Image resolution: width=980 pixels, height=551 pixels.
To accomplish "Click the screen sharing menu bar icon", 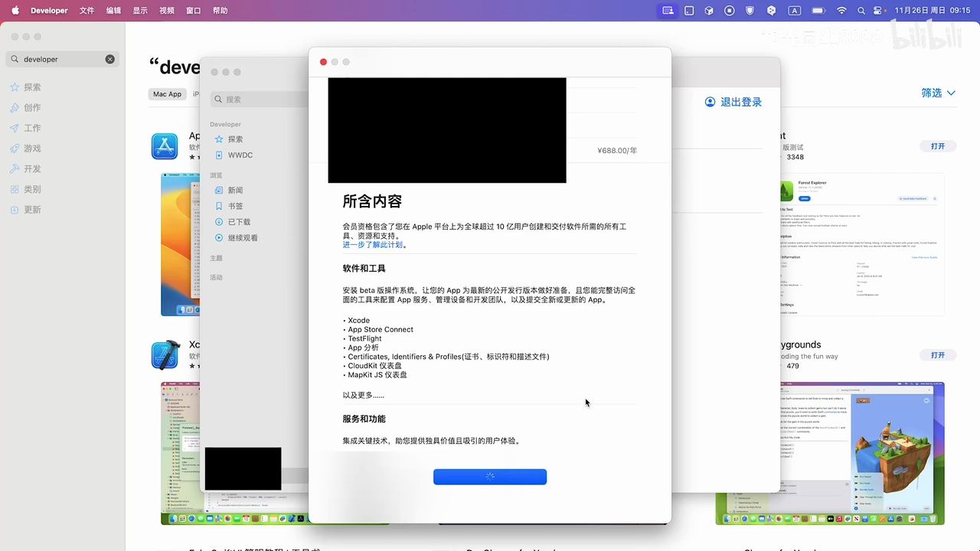I will [668, 11].
